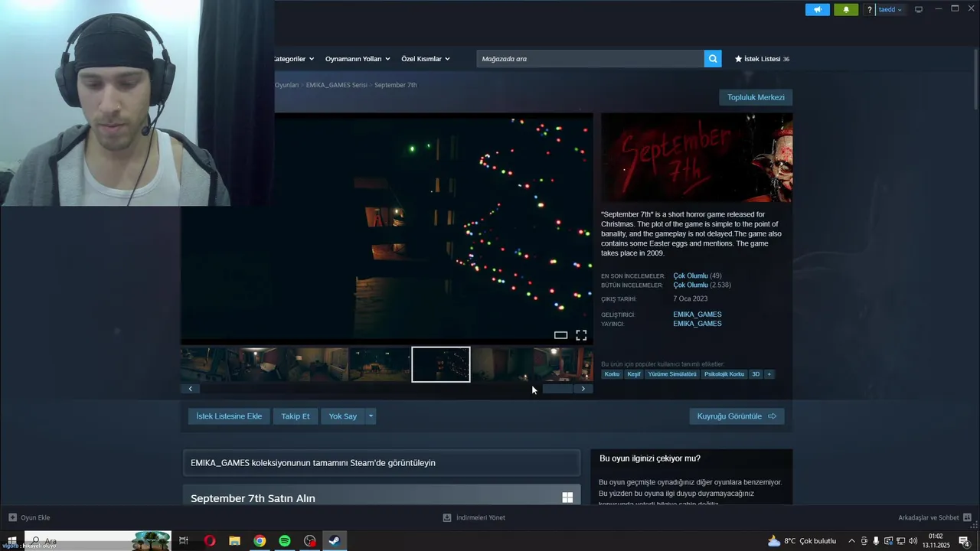The height and width of the screenshot is (551, 980).
Task: Open the weather widget 8°C Çok bulutlu
Action: [802, 541]
